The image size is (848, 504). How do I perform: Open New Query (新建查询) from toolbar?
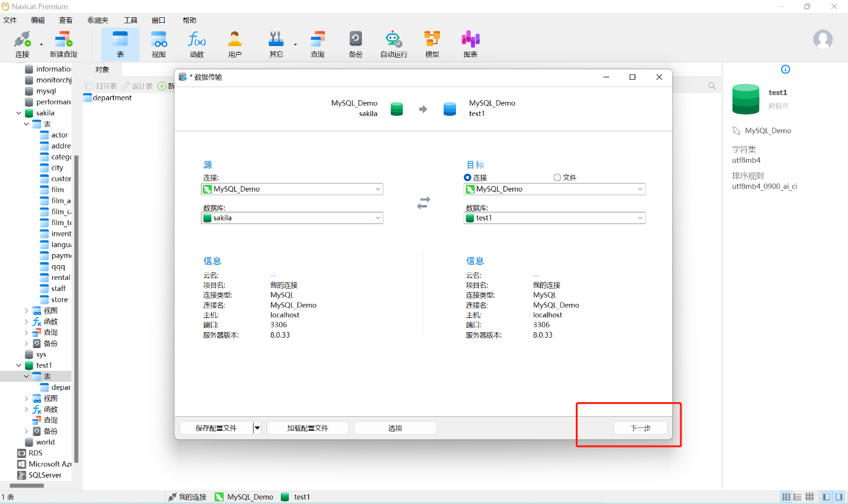63,44
